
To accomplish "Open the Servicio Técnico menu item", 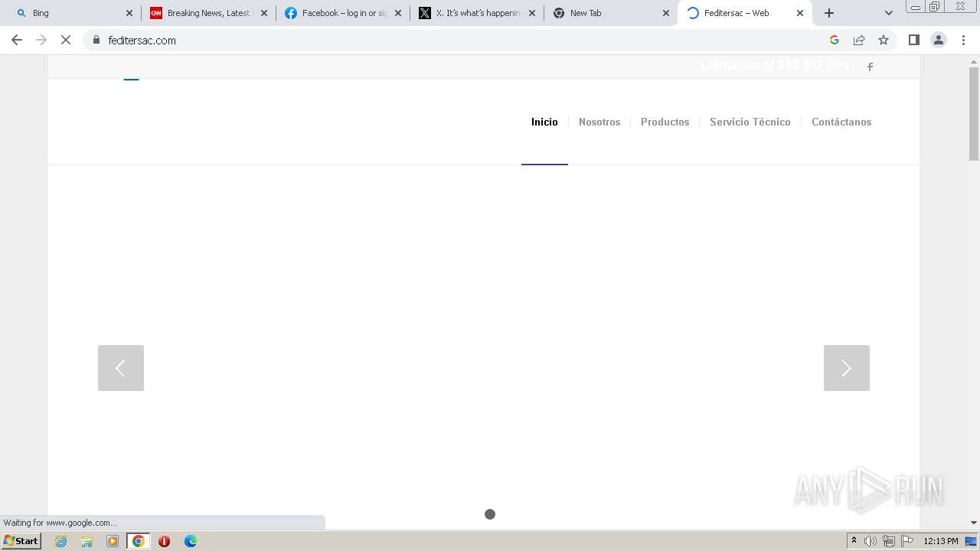I will coord(750,122).
